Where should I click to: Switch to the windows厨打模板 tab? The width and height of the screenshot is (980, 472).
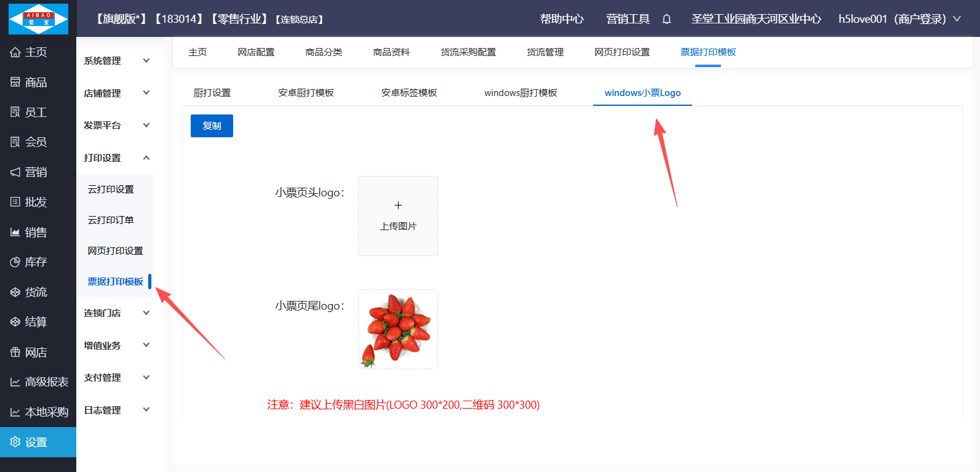point(520,93)
